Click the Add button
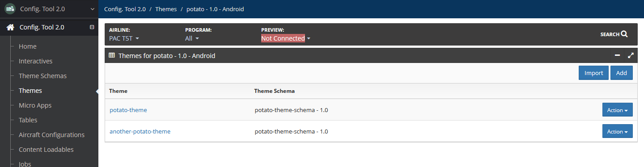Image resolution: width=644 pixels, height=167 pixels. (x=622, y=73)
